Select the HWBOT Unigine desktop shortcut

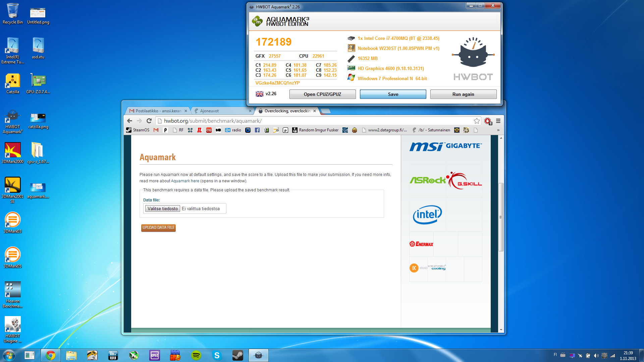13,329
